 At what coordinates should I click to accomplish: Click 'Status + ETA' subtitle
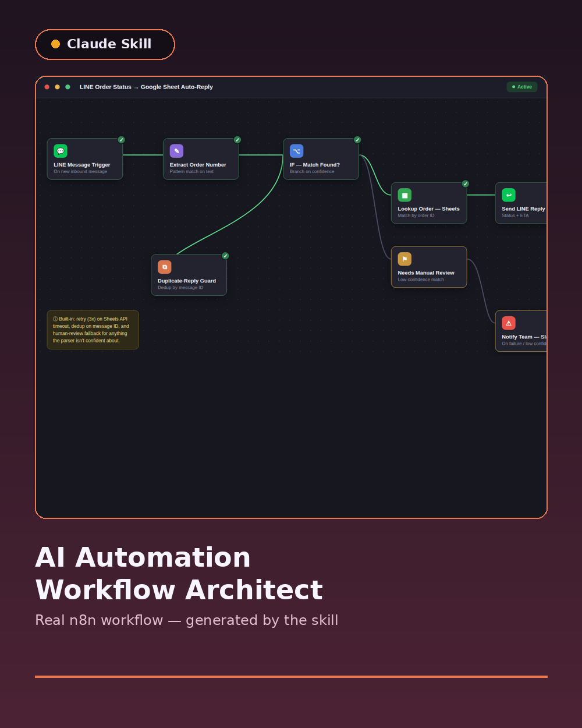(x=516, y=215)
